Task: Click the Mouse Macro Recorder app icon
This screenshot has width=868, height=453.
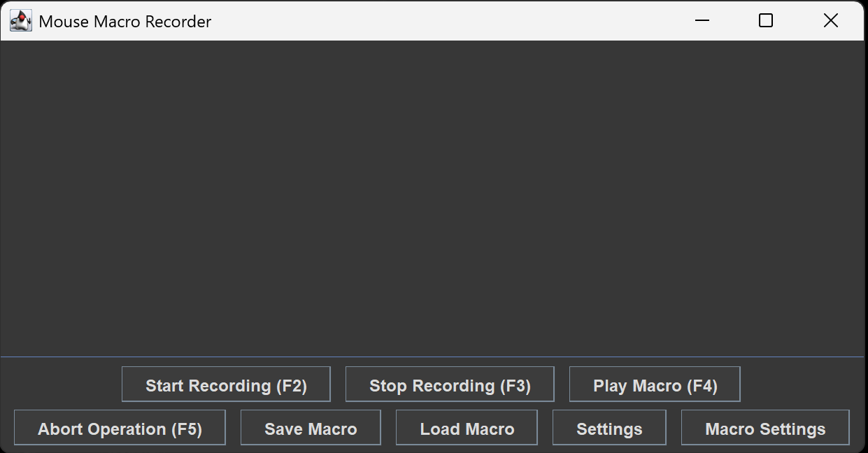Action: click(20, 20)
